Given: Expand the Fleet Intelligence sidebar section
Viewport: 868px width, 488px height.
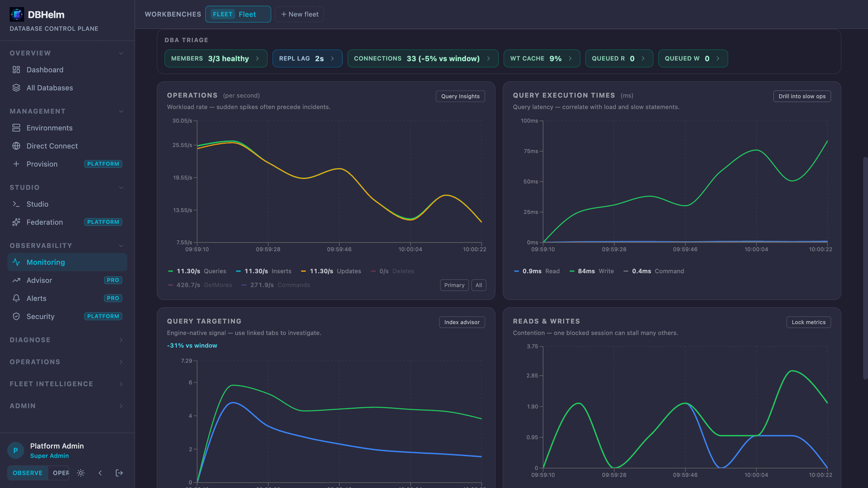Looking at the screenshot, I should (67, 384).
